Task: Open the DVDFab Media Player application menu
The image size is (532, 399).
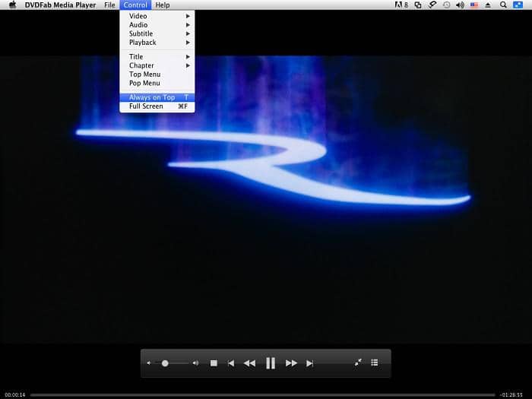Action: [60, 5]
